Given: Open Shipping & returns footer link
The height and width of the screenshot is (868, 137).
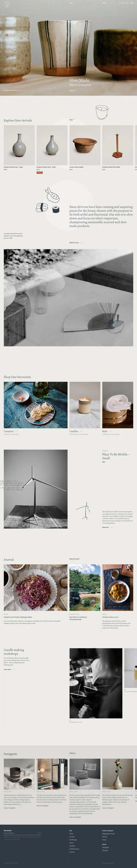Looking at the screenshot, I should pyautogui.click(x=108, y=834).
